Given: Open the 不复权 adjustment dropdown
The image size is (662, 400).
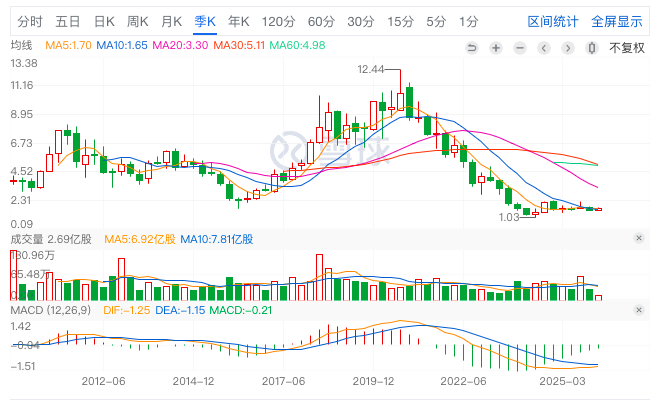Looking at the screenshot, I should click(x=628, y=45).
